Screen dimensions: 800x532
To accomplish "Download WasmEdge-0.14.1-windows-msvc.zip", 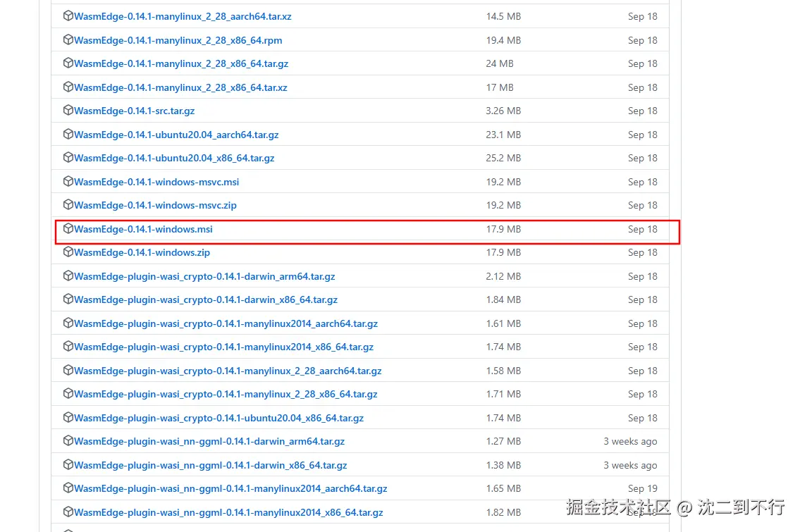I will [x=155, y=205].
